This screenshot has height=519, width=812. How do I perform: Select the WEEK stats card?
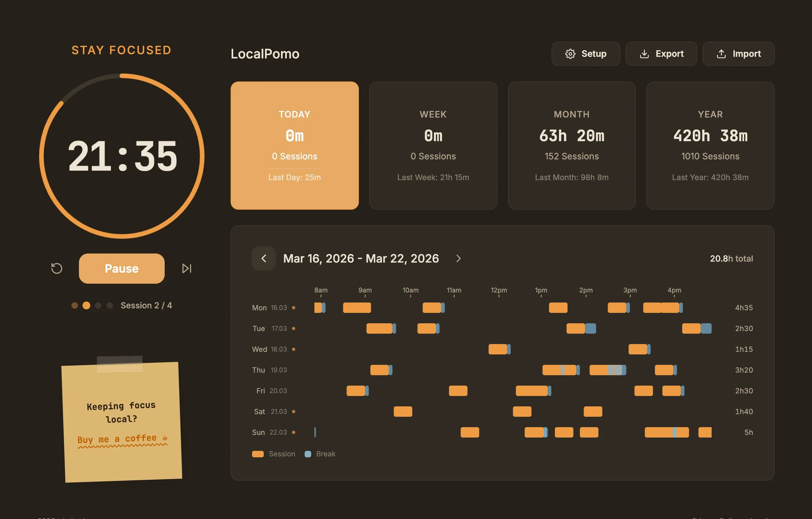(433, 145)
